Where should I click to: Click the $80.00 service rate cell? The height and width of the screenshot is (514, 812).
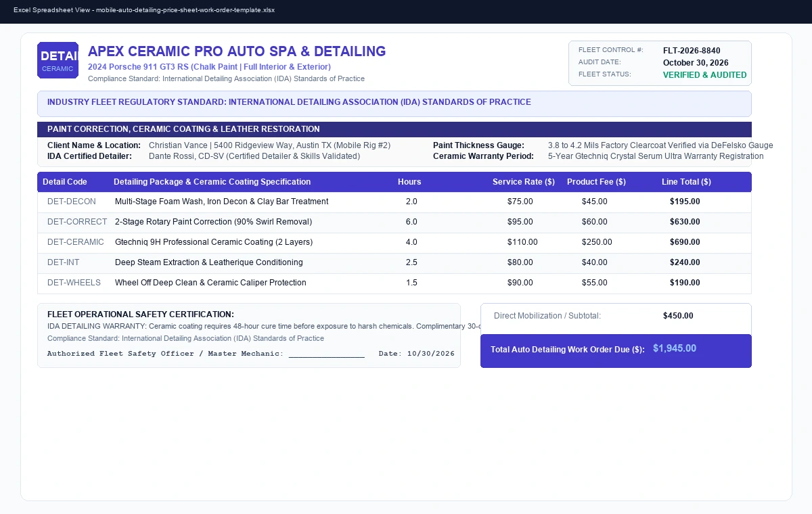tap(520, 262)
